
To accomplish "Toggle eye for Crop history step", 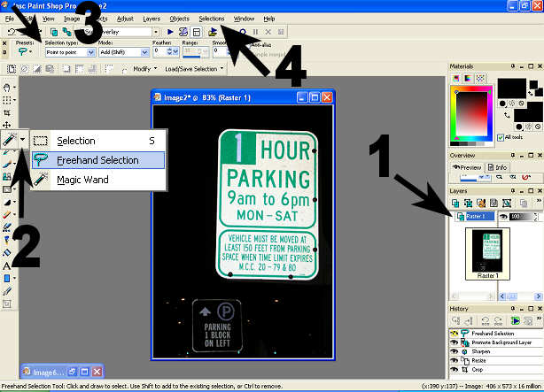I will (454, 370).
